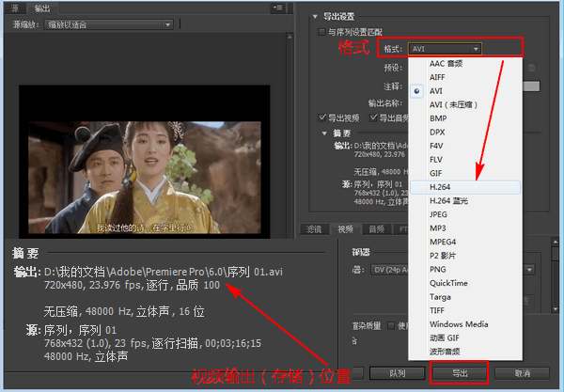Screen dimensions: 564x392
Task: Click the output path 序列 01.avi text
Action: [163, 272]
